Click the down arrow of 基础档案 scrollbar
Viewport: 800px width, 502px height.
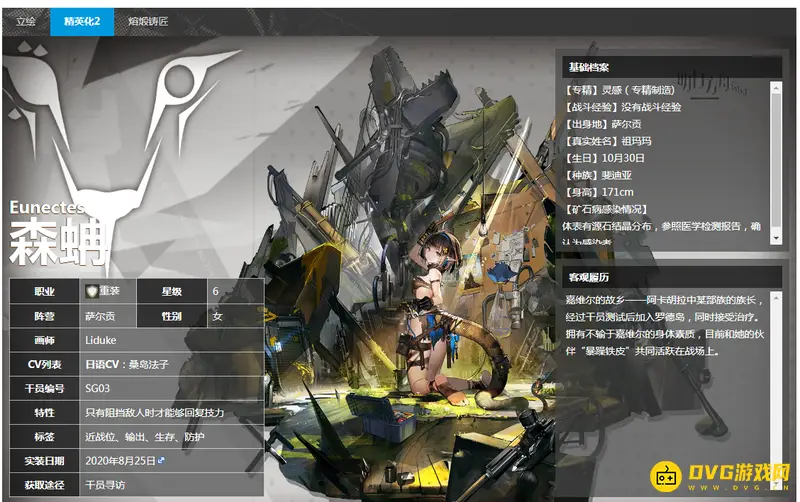pyautogui.click(x=776, y=238)
